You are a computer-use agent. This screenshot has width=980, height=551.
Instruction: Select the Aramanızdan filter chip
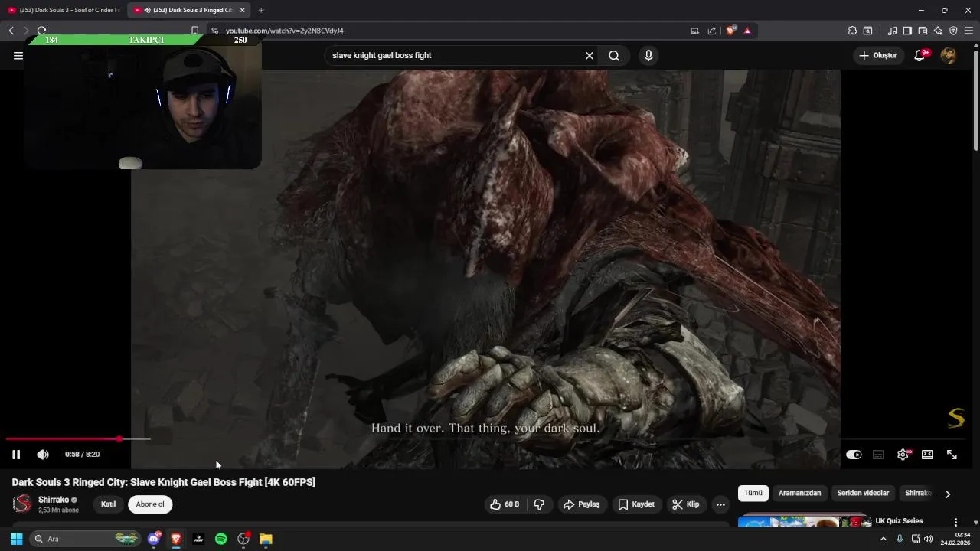point(799,494)
